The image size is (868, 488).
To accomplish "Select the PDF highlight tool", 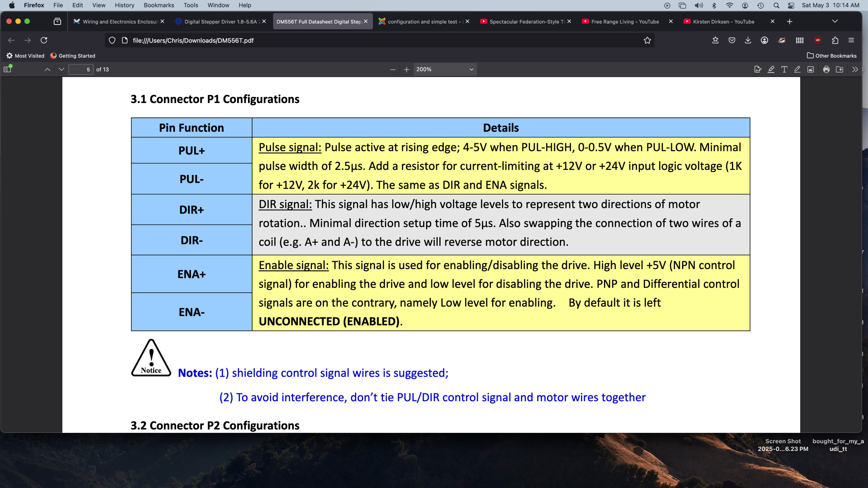I will tap(771, 69).
